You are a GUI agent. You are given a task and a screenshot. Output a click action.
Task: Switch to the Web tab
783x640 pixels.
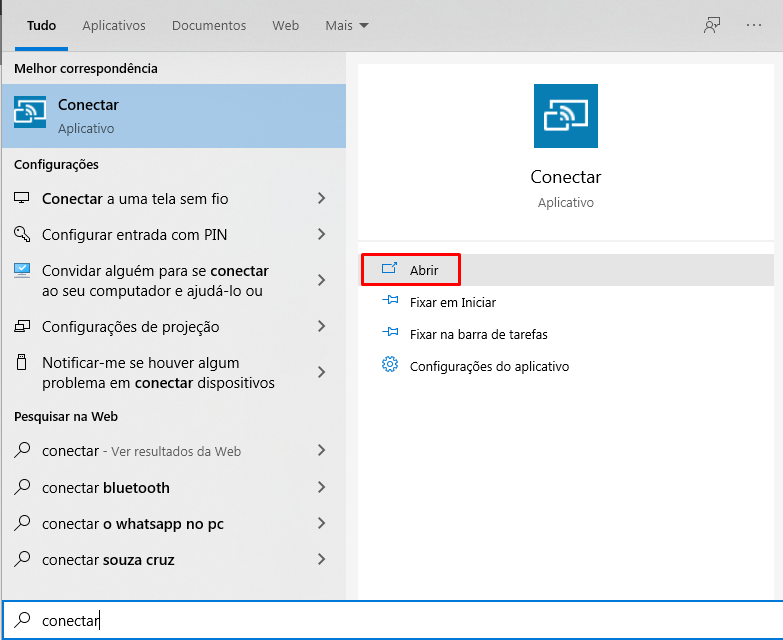(x=286, y=25)
